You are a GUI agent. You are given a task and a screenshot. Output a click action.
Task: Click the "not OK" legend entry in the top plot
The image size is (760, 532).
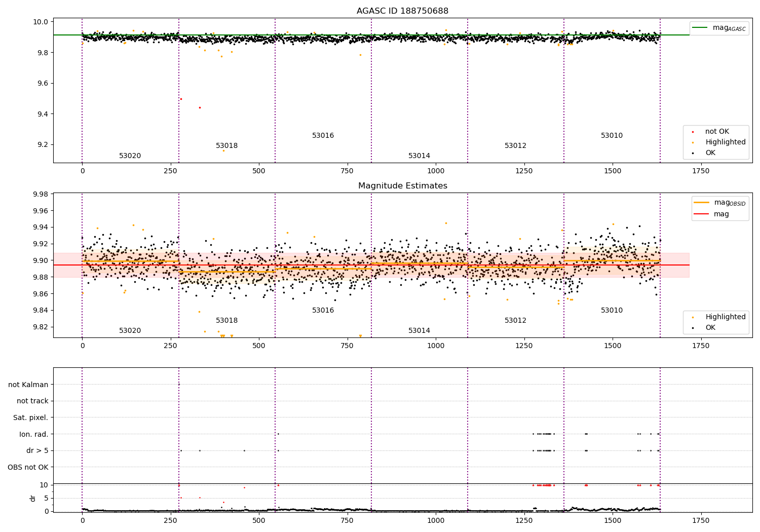click(716, 132)
